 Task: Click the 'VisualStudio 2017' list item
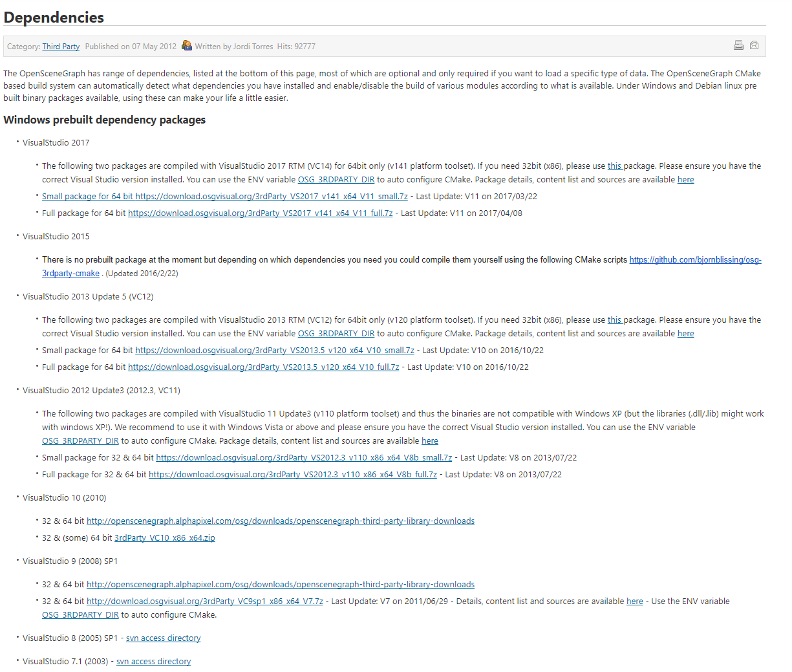pos(56,143)
